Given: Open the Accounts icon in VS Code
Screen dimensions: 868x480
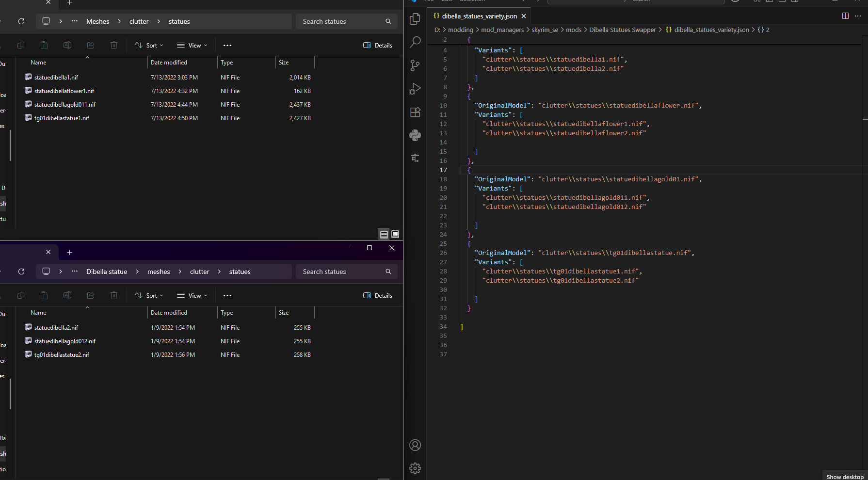Looking at the screenshot, I should (x=415, y=445).
